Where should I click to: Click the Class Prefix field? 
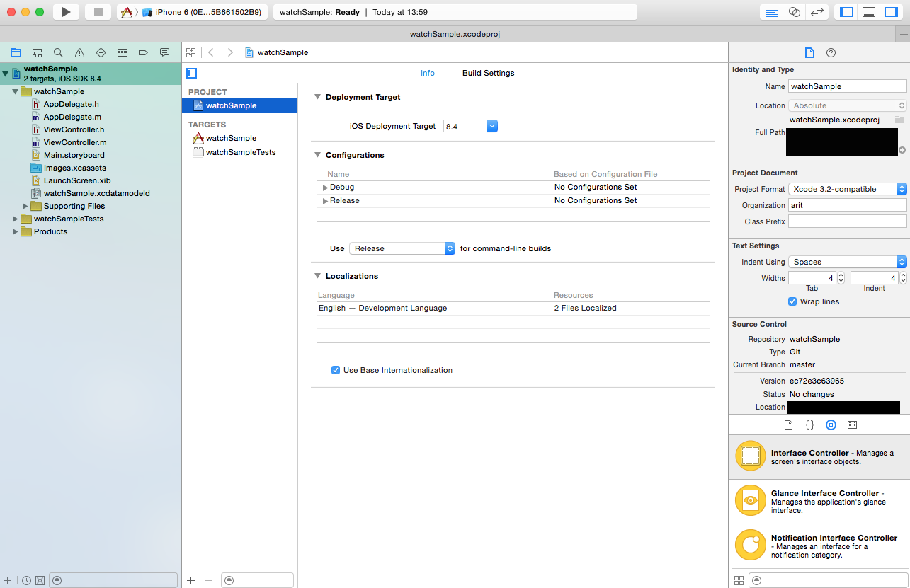click(847, 221)
